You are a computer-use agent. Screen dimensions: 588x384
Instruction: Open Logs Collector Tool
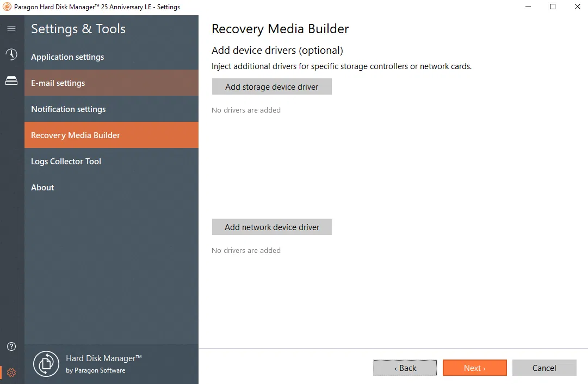tap(112, 161)
